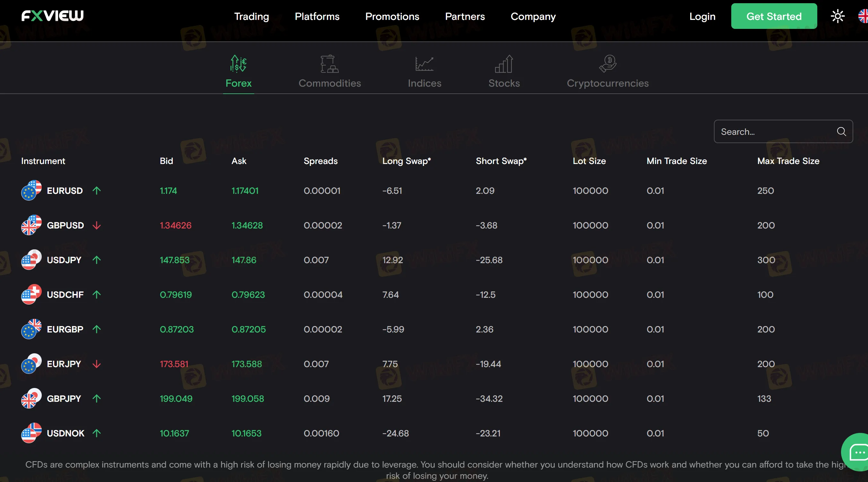Click the Commodities gold bars icon
This screenshot has height=482, width=868.
(329, 64)
